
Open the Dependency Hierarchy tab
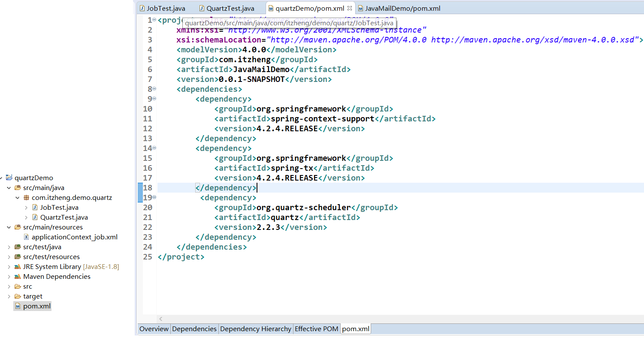pos(256,329)
